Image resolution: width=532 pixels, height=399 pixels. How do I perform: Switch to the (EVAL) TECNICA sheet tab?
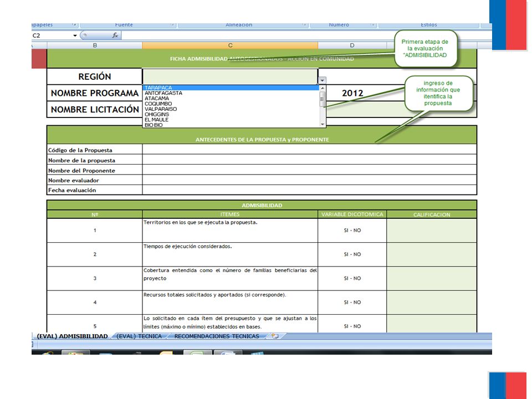click(x=139, y=336)
